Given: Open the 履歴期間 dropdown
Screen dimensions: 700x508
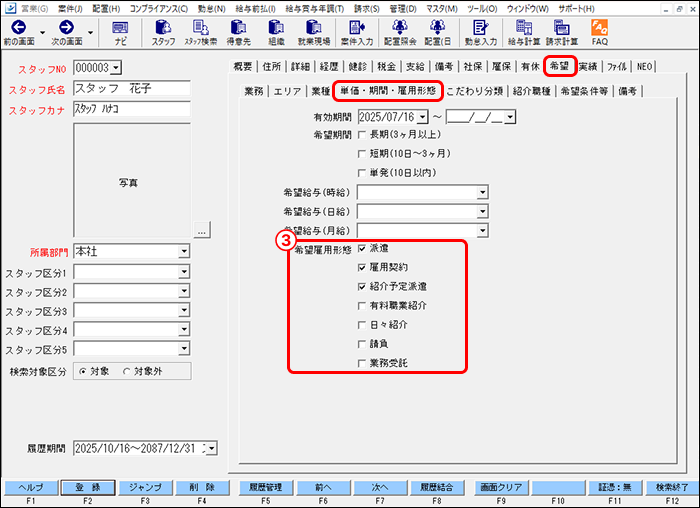Looking at the screenshot, I should point(212,448).
